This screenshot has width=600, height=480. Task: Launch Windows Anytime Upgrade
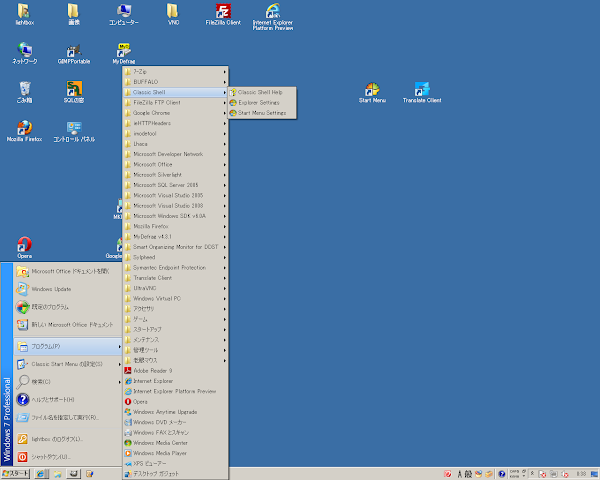pos(176,412)
